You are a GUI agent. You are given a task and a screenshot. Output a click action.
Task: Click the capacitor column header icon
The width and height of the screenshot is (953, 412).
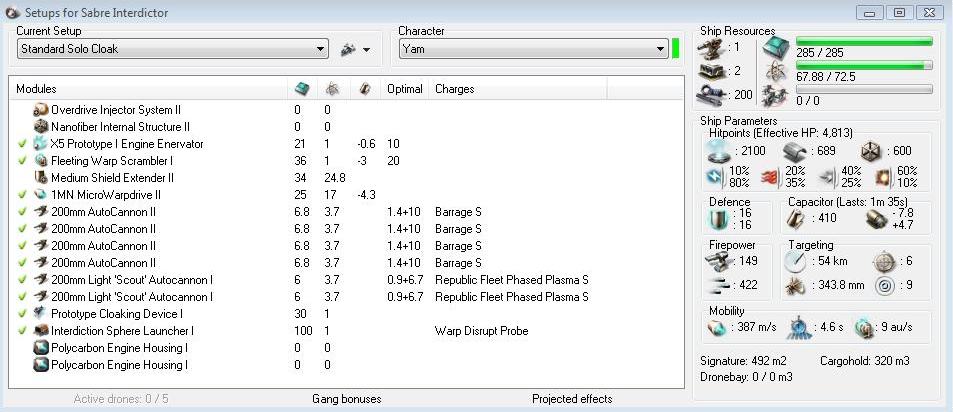[x=364, y=89]
